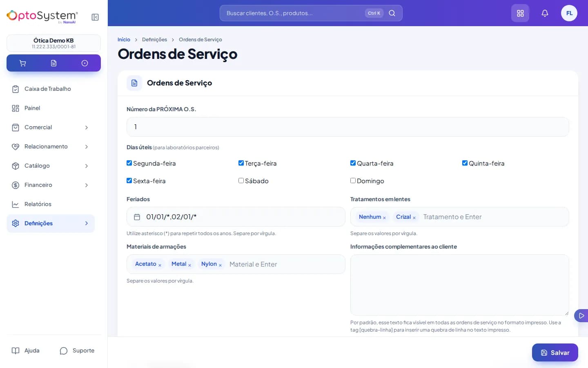Viewport: 588px width, 368px height.
Task: Remove the Crizal treatment tag
Action: pyautogui.click(x=414, y=218)
